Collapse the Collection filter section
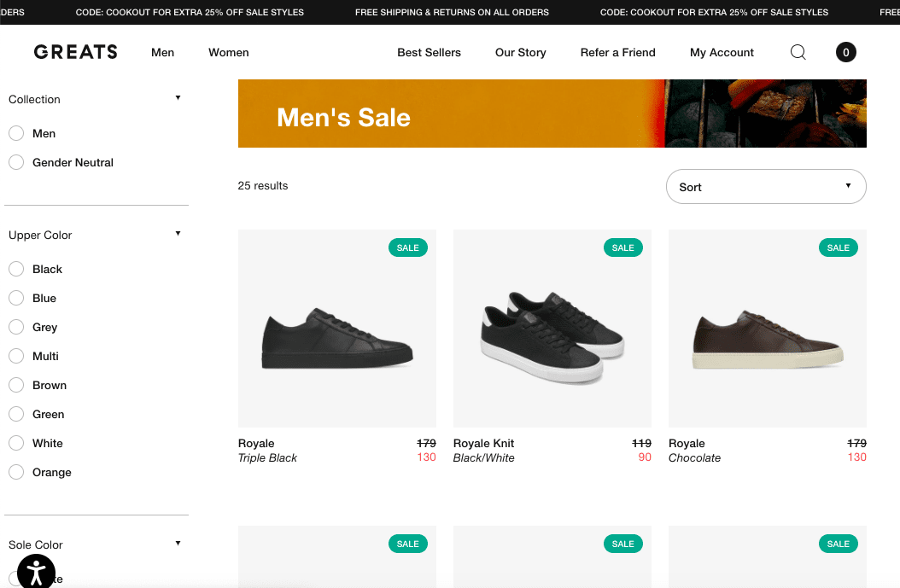This screenshot has width=900, height=588. pos(178,98)
